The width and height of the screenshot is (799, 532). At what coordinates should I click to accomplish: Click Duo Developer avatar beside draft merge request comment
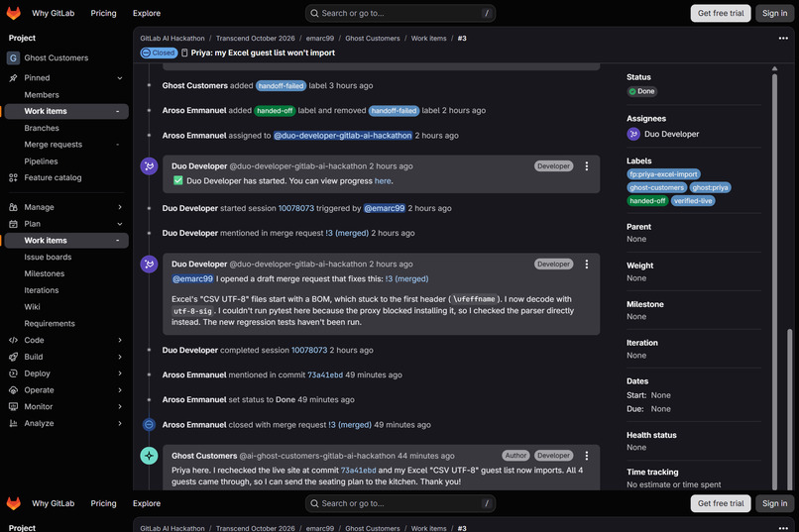click(150, 265)
